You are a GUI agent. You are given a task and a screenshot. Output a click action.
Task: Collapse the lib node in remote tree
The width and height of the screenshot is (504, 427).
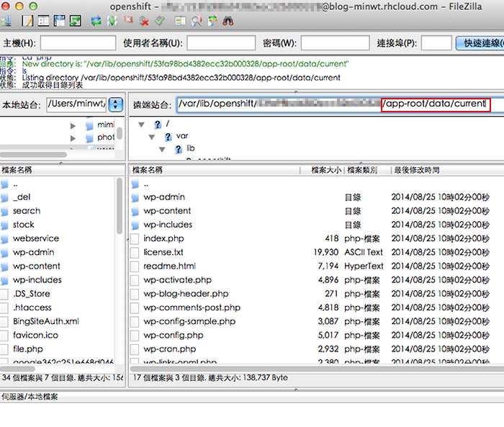pyautogui.click(x=162, y=149)
